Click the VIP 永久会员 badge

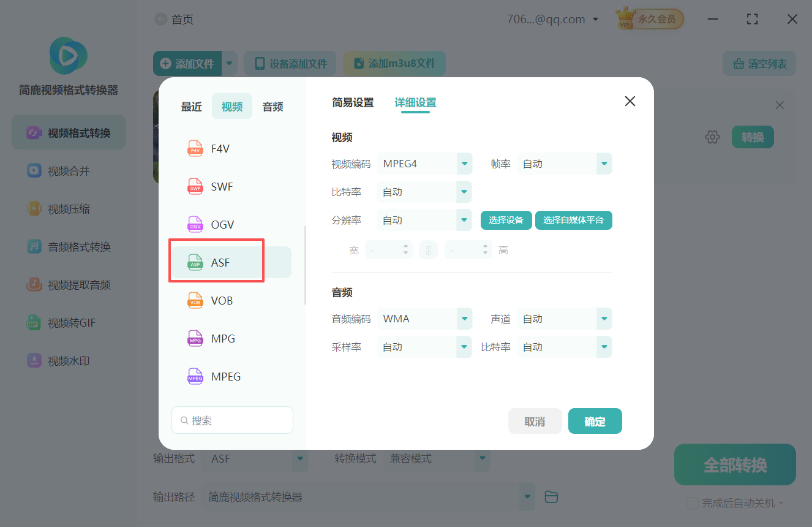click(648, 18)
